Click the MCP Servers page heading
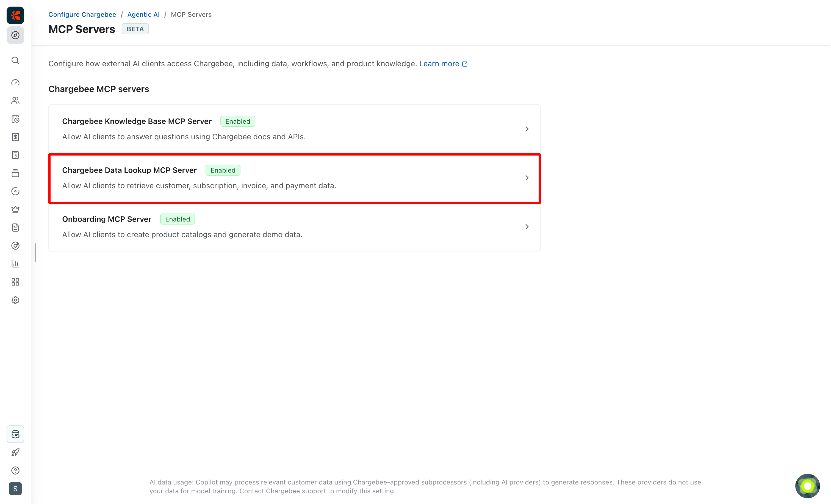 pyautogui.click(x=82, y=29)
